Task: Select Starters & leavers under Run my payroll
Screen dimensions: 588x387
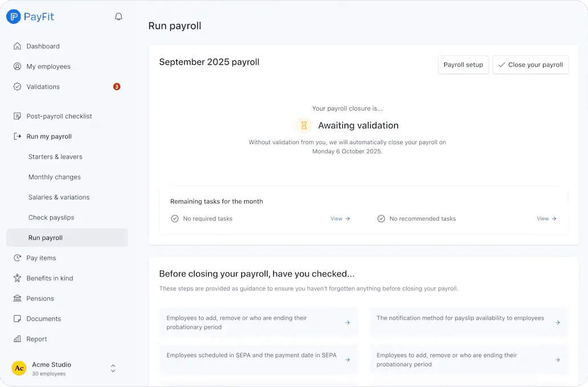Action: click(55, 156)
